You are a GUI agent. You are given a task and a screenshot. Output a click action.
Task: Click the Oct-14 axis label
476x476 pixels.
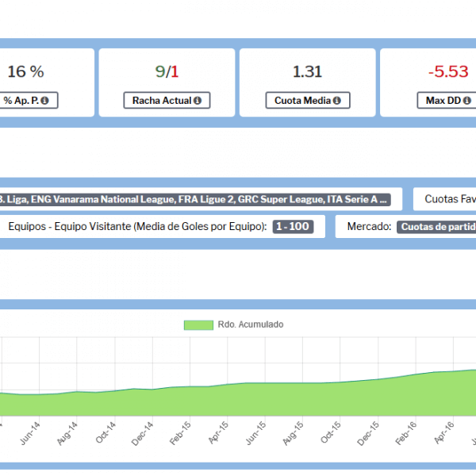tap(106, 433)
